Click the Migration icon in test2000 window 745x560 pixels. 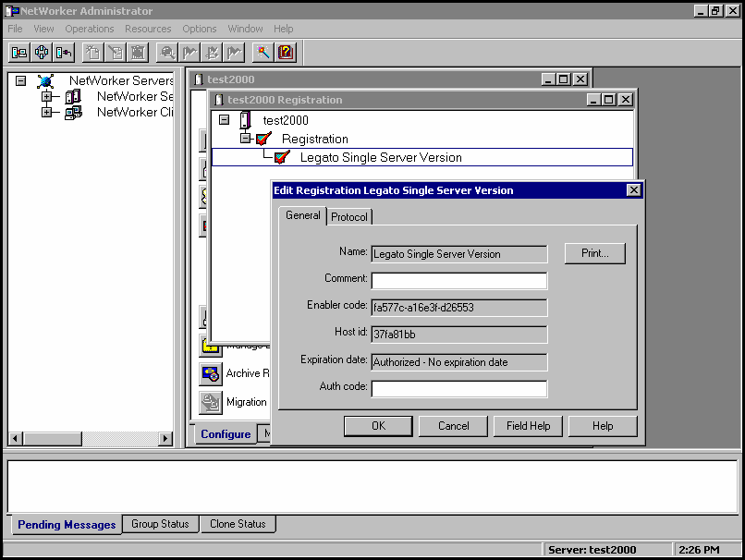coord(211,403)
